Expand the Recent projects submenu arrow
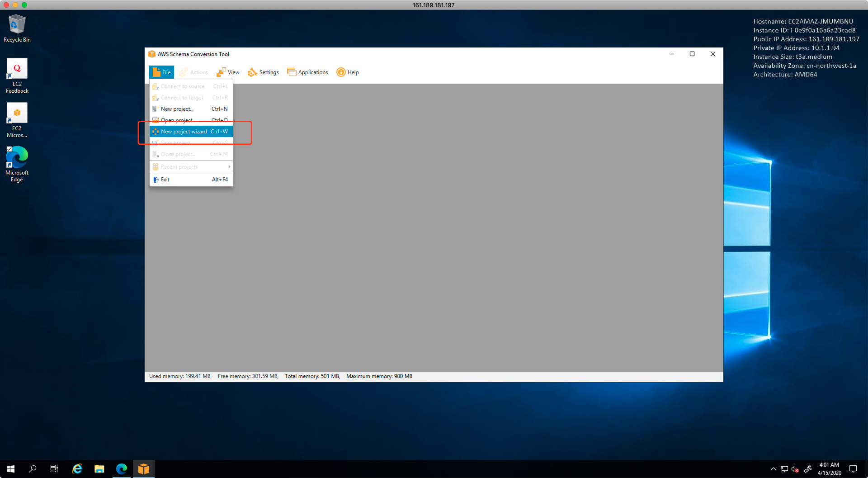 pos(229,167)
